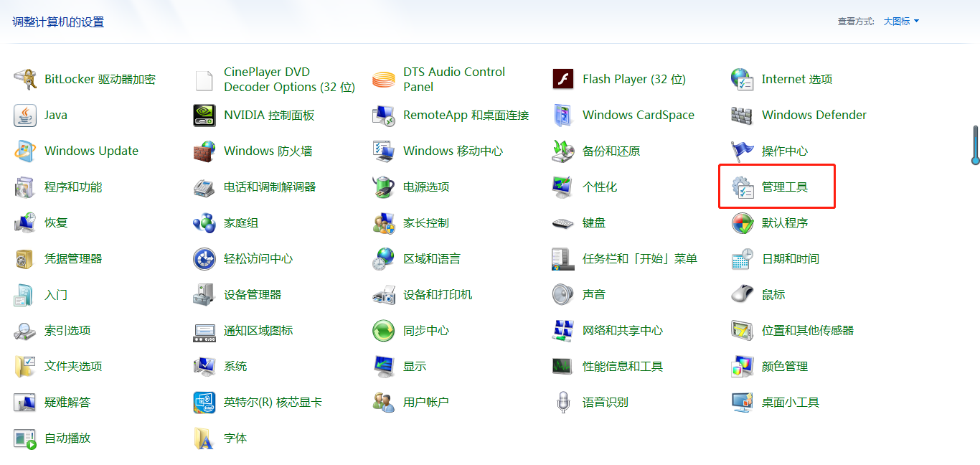The width and height of the screenshot is (980, 465).
Task: Open the 自动播放 icon
Action: 25,438
